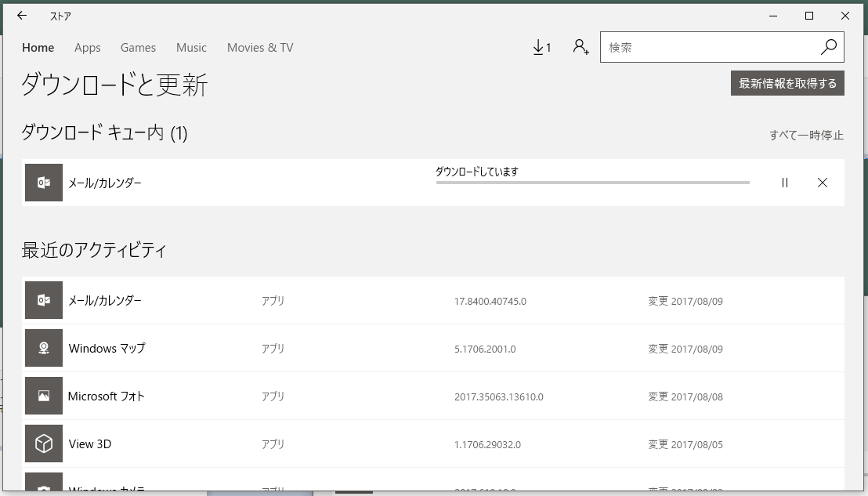Image resolution: width=868 pixels, height=496 pixels.
Task: Select the Microsoft フォト row name
Action: tap(107, 396)
